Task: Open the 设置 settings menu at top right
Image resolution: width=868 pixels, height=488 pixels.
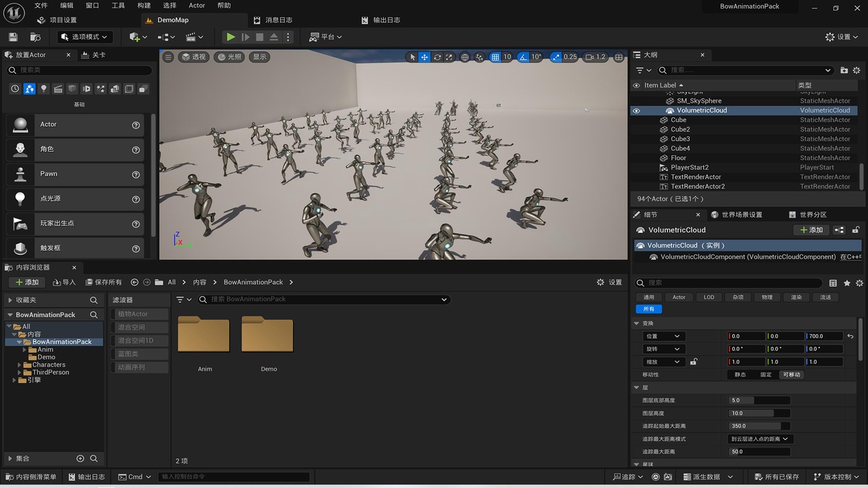Action: (x=842, y=37)
